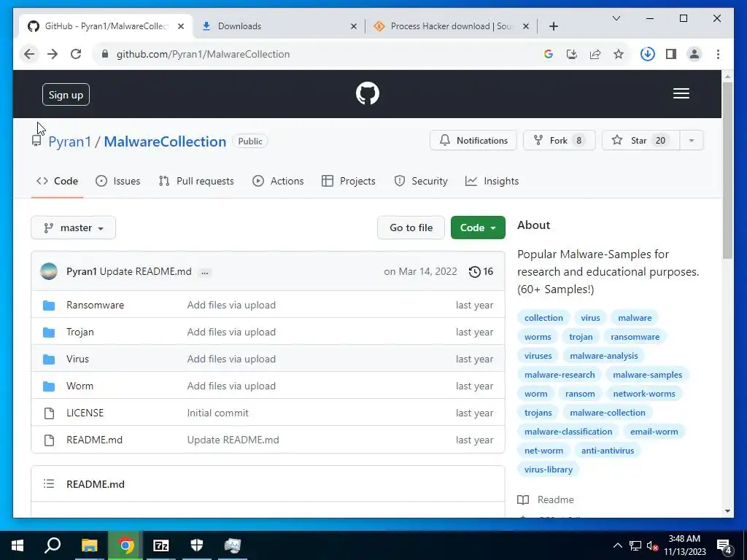Bookmark this page with the star icon
The image size is (747, 560).
pos(619,54)
